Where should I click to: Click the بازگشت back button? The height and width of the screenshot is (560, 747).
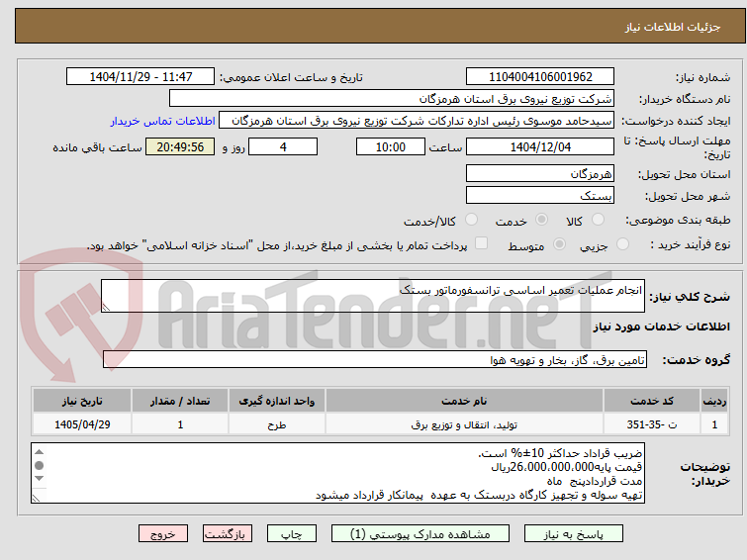point(228,534)
